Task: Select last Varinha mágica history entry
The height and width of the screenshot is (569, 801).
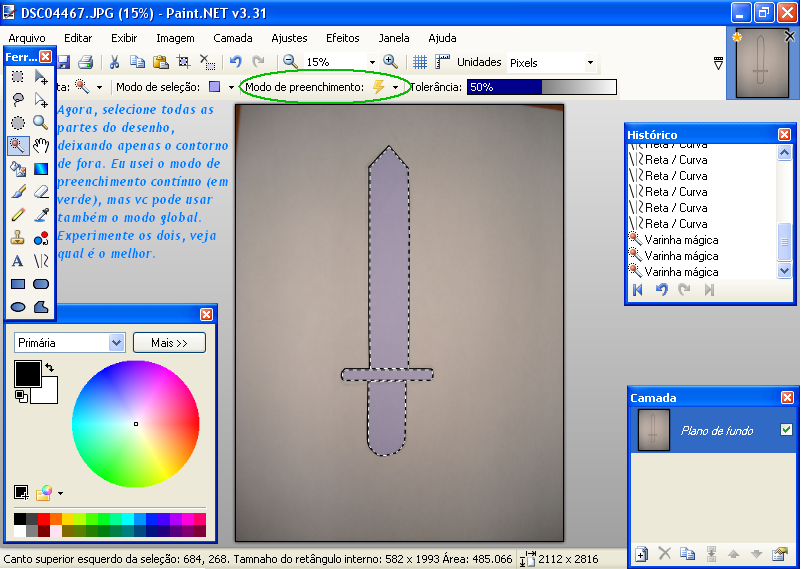Action: (x=681, y=271)
